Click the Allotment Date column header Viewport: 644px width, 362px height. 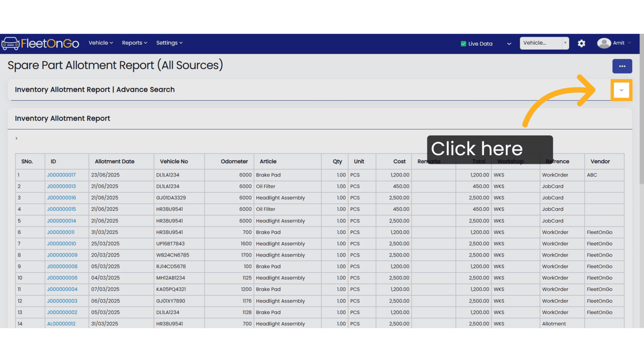pyautogui.click(x=121, y=161)
